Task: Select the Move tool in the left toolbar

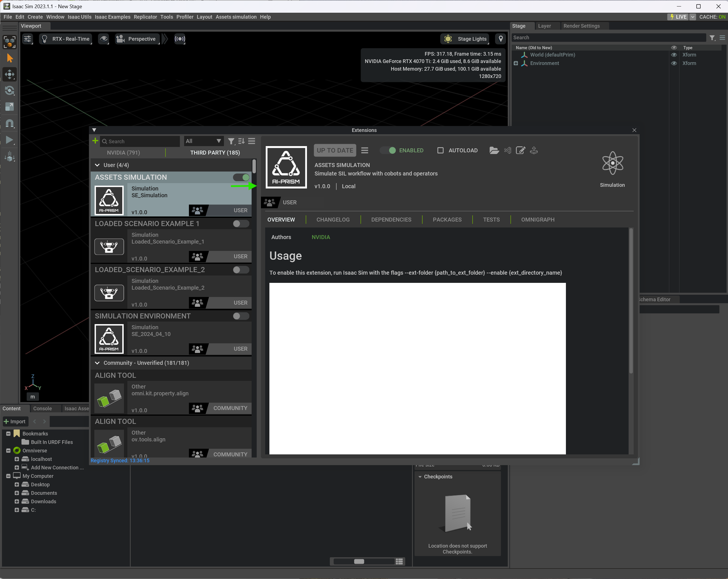Action: (x=9, y=74)
